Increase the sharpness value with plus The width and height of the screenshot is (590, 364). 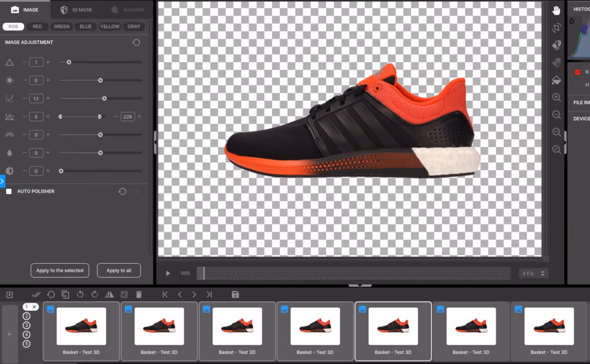click(x=48, y=62)
